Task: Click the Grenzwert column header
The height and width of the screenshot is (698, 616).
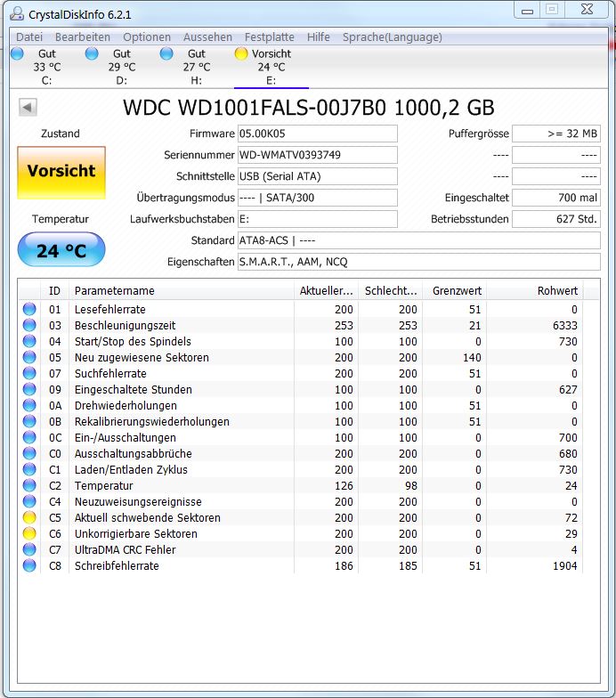Action: pos(455,290)
